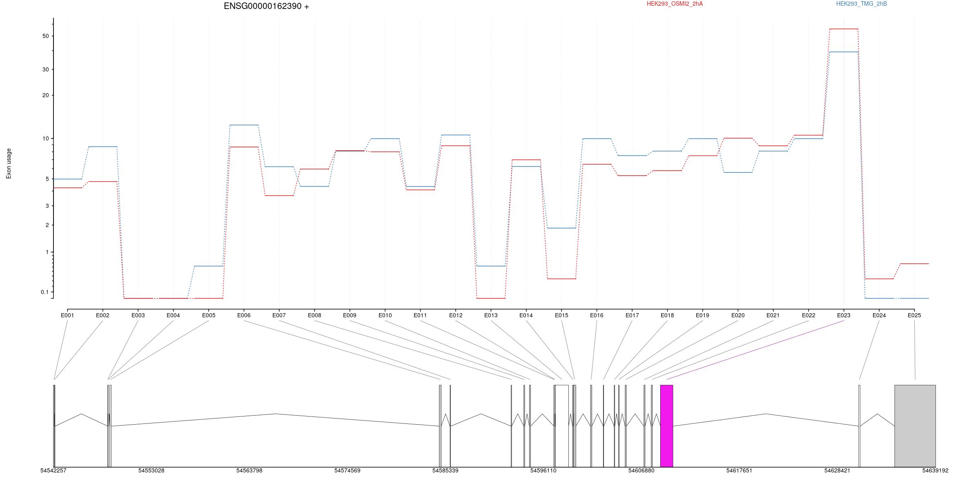Click genomic coordinate 54574569

click(347, 470)
